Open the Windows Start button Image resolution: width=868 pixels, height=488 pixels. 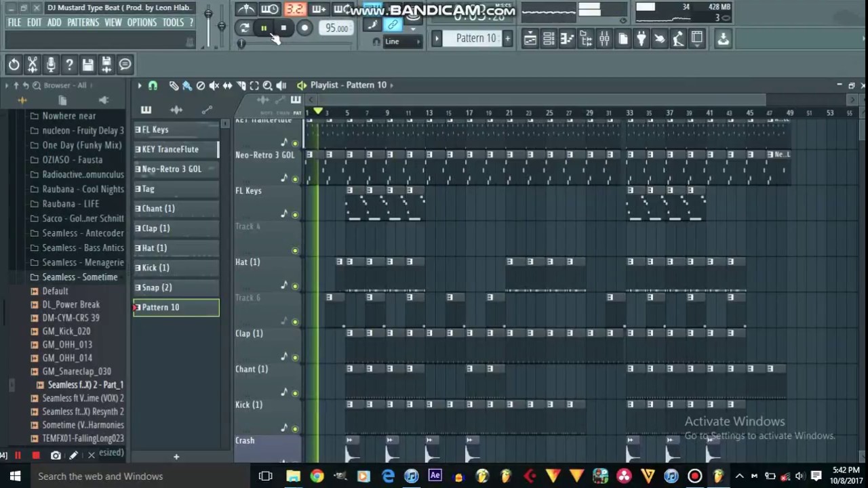(15, 476)
